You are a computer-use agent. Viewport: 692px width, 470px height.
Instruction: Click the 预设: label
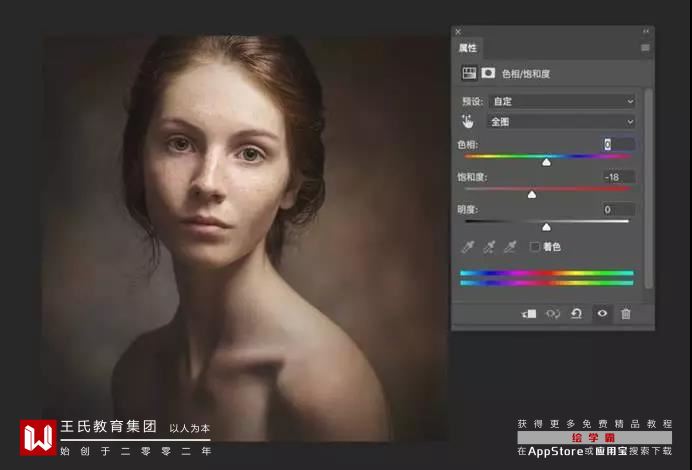tap(472, 101)
